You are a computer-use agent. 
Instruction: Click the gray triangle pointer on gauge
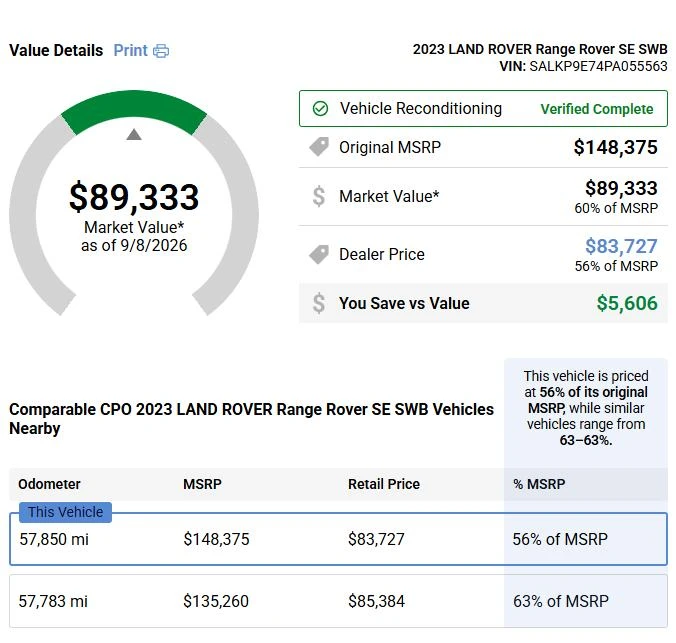tap(134, 135)
